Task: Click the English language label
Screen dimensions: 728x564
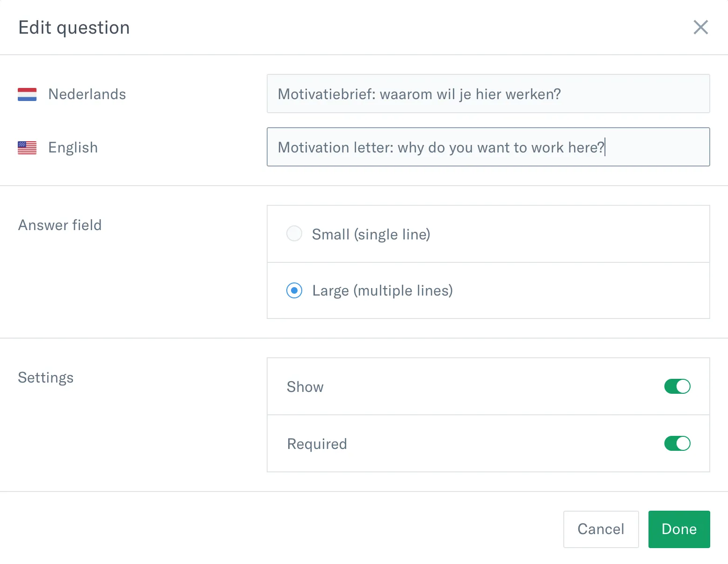Action: click(73, 148)
